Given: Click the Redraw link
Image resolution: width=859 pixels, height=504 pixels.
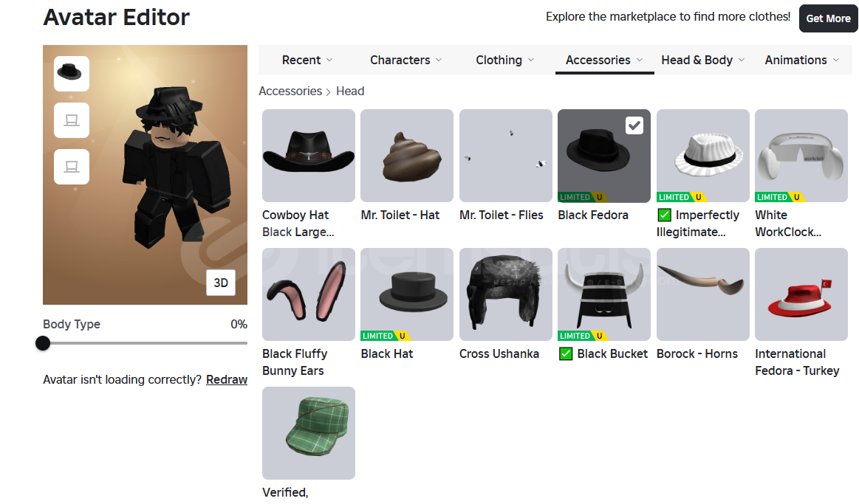Looking at the screenshot, I should [227, 380].
